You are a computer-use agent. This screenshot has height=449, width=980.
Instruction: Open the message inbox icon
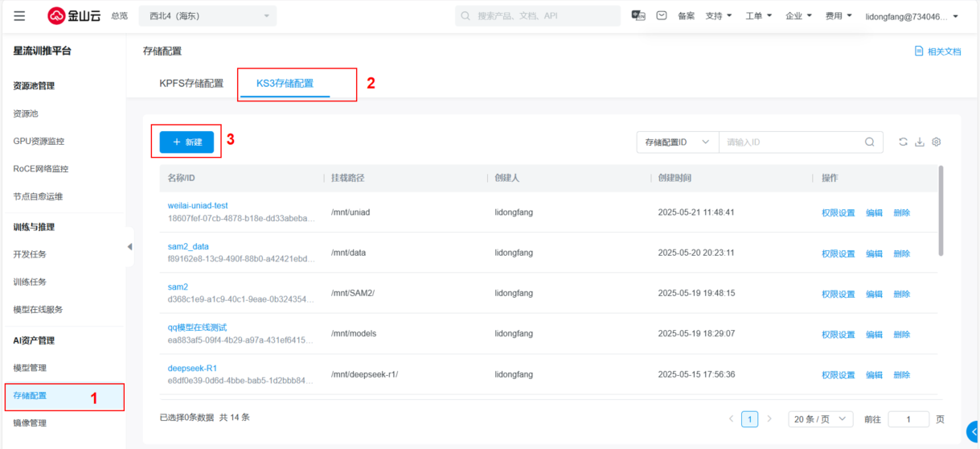tap(662, 16)
